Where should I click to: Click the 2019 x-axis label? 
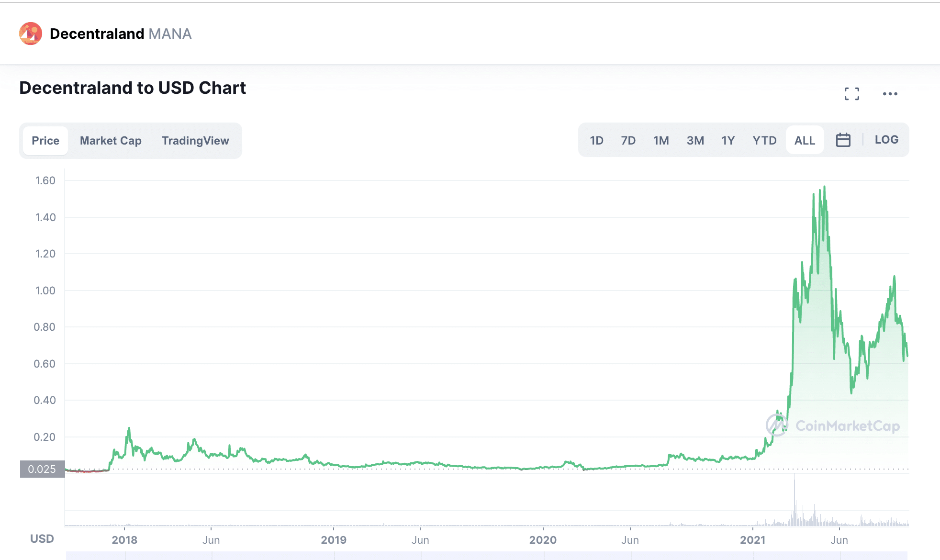tap(334, 540)
